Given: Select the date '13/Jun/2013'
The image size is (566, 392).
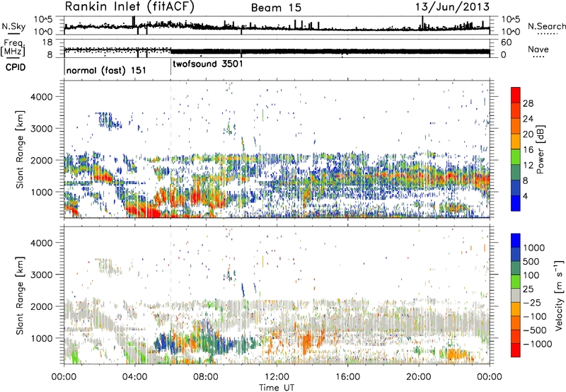Looking at the screenshot, I should point(452,6).
